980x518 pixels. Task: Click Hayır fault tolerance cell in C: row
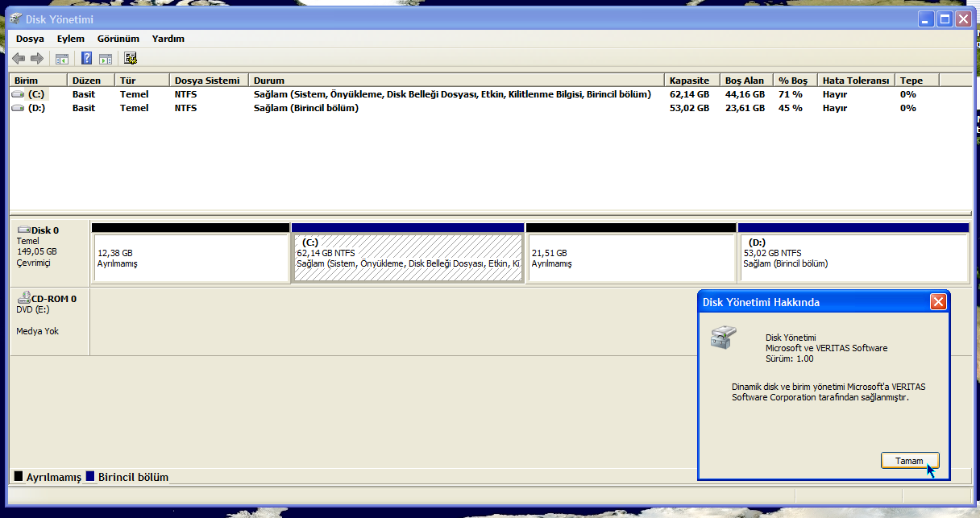(x=835, y=94)
